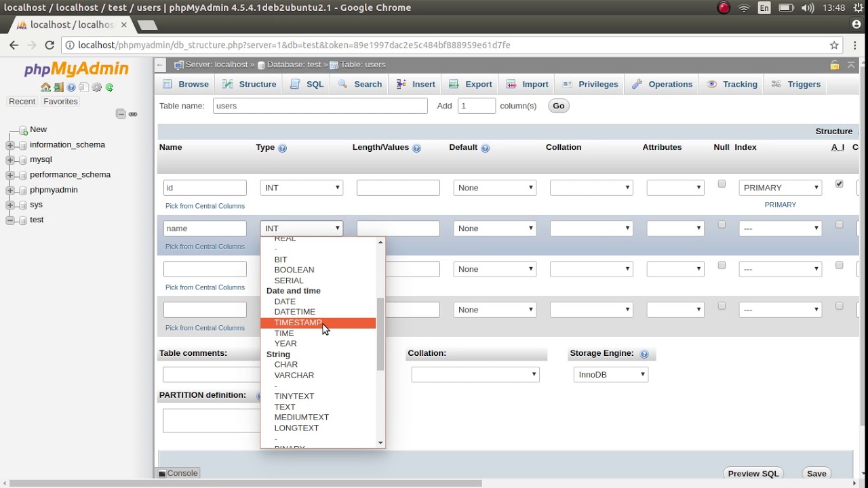Viewport: 868px width, 488px height.
Task: Open the Triggers tab
Action: tap(796, 84)
